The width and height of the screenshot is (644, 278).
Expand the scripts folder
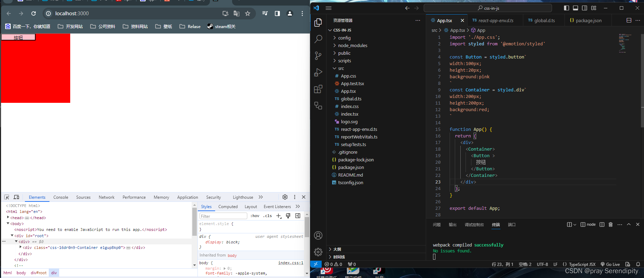(x=376, y=61)
